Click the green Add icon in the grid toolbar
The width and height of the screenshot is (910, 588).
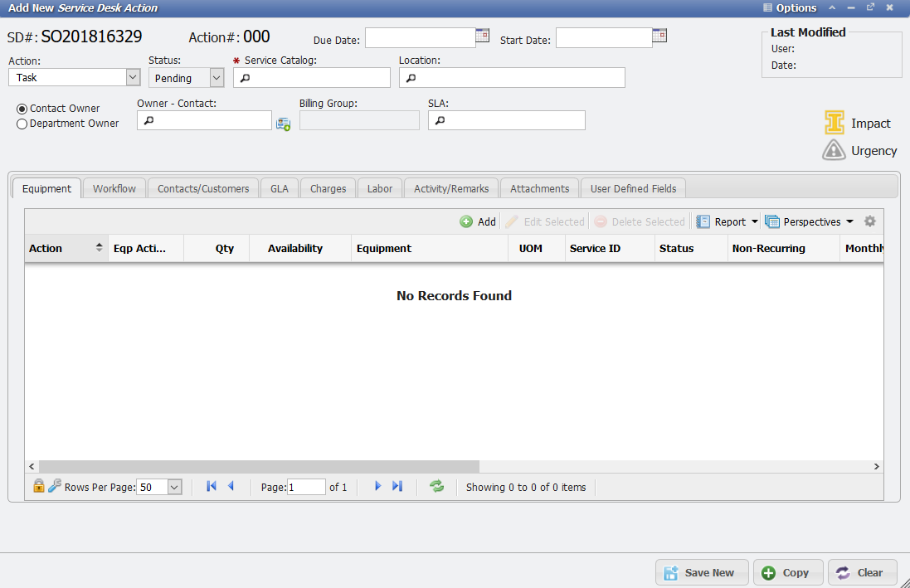pyautogui.click(x=466, y=221)
